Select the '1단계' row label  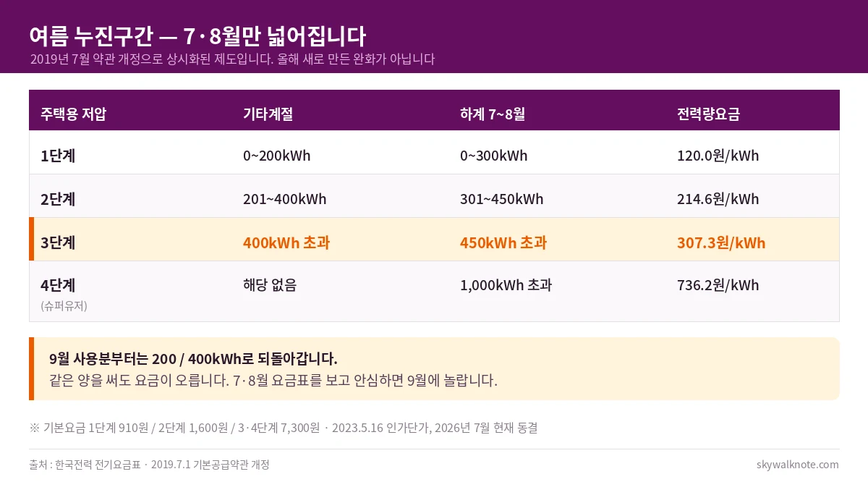[58, 156]
